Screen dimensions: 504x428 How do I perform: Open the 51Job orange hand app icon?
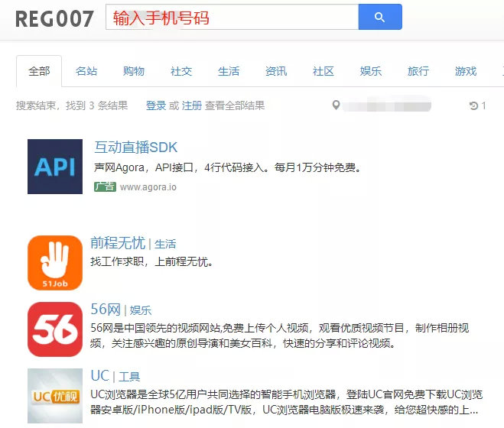click(x=55, y=263)
